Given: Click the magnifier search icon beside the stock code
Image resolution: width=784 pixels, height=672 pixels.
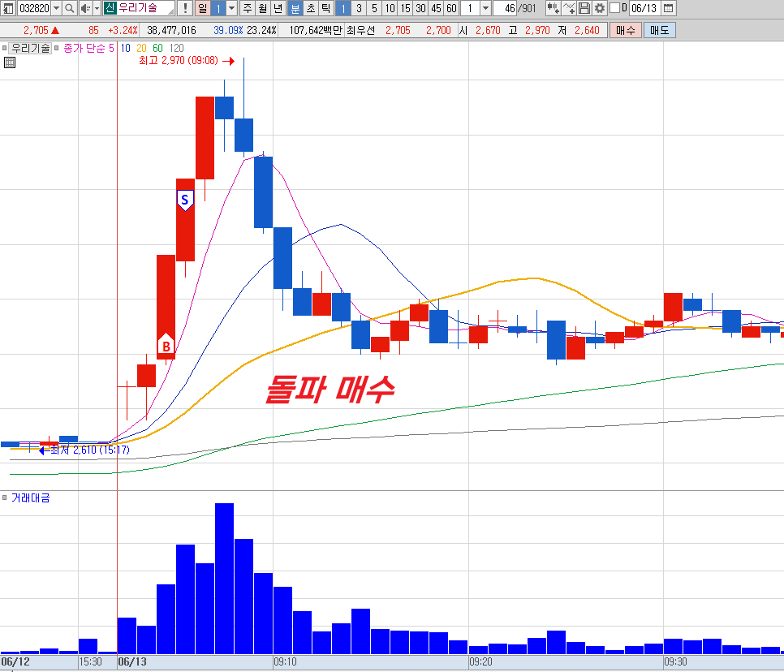Looking at the screenshot, I should pyautogui.click(x=70, y=8).
